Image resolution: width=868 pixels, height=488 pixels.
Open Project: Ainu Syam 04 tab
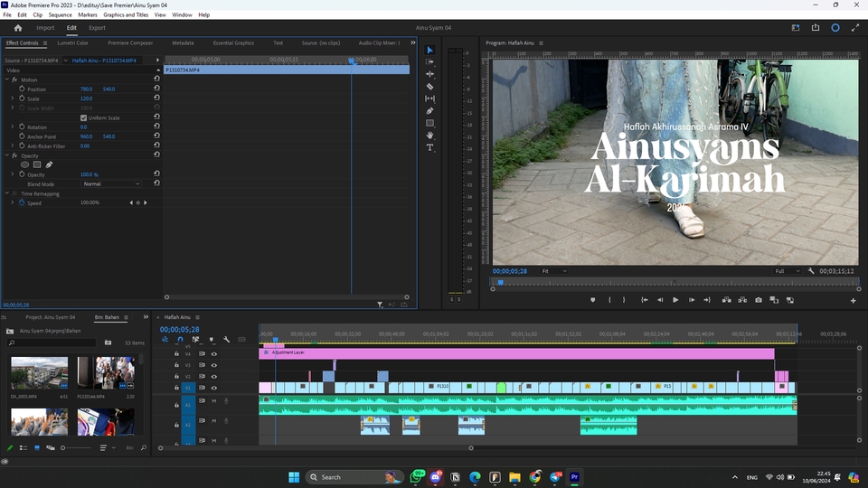pyautogui.click(x=50, y=317)
